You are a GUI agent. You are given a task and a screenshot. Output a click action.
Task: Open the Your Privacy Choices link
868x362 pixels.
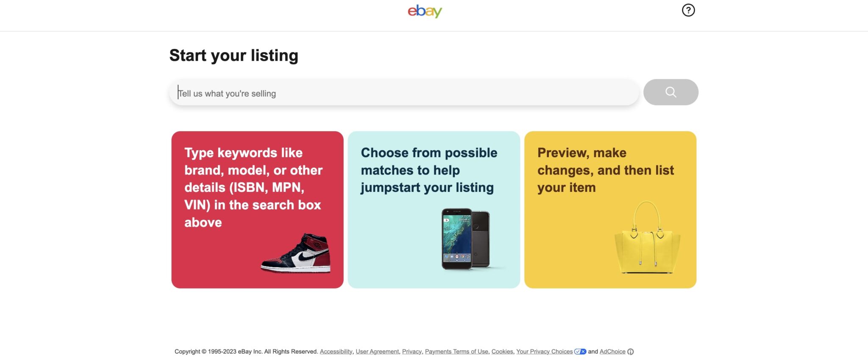coord(545,351)
